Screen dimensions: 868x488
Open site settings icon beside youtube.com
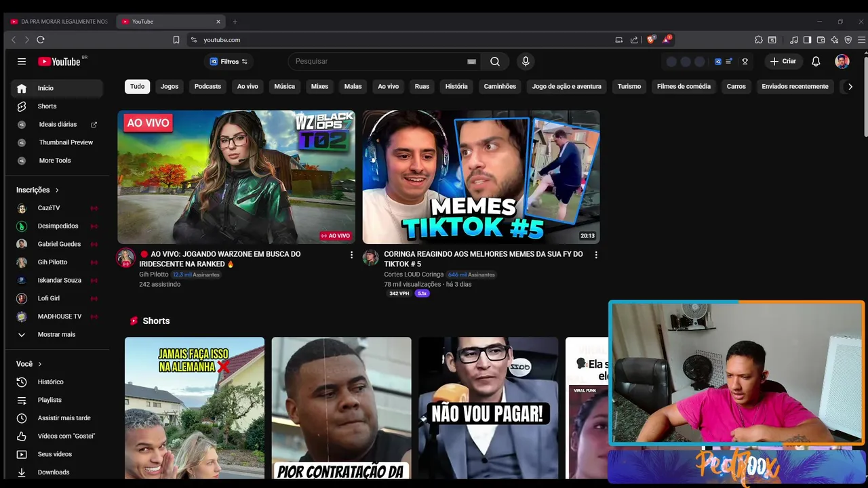tap(194, 40)
